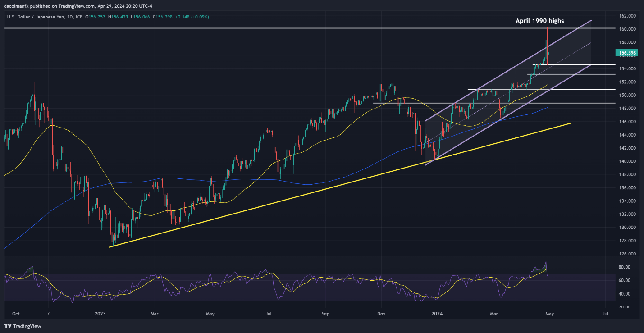
Task: Click the 162.000 price axis label
Action: pyautogui.click(x=628, y=16)
